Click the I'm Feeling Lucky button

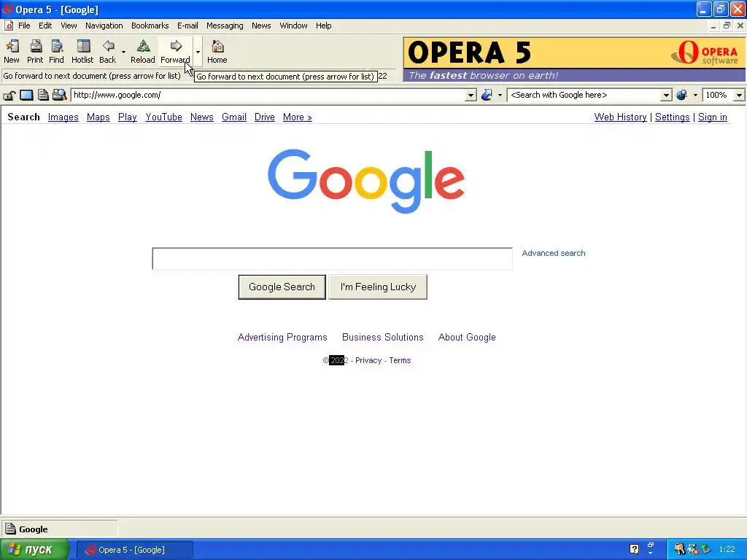(378, 287)
